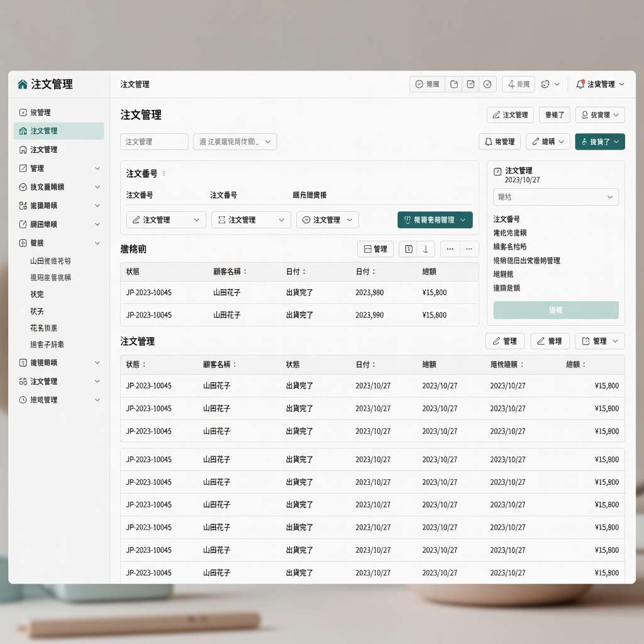
Task: Click the rounded plus-square icon in sidebar
Action: (x=23, y=243)
